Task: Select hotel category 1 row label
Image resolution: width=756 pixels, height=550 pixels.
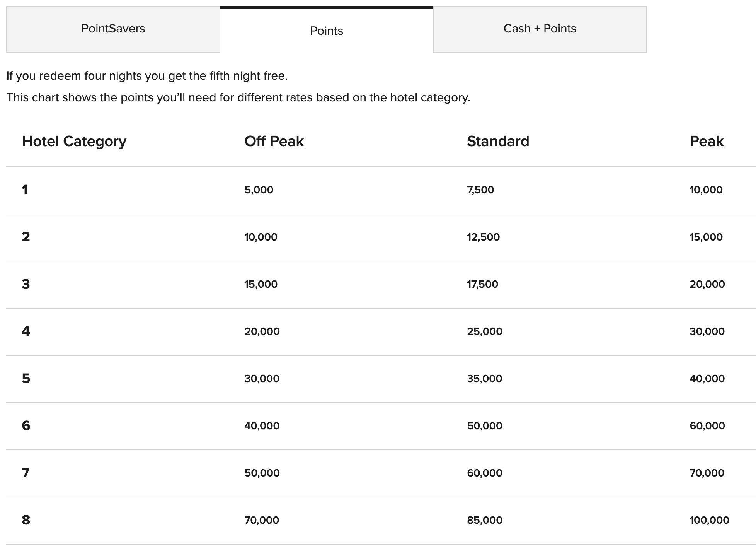Action: point(25,190)
